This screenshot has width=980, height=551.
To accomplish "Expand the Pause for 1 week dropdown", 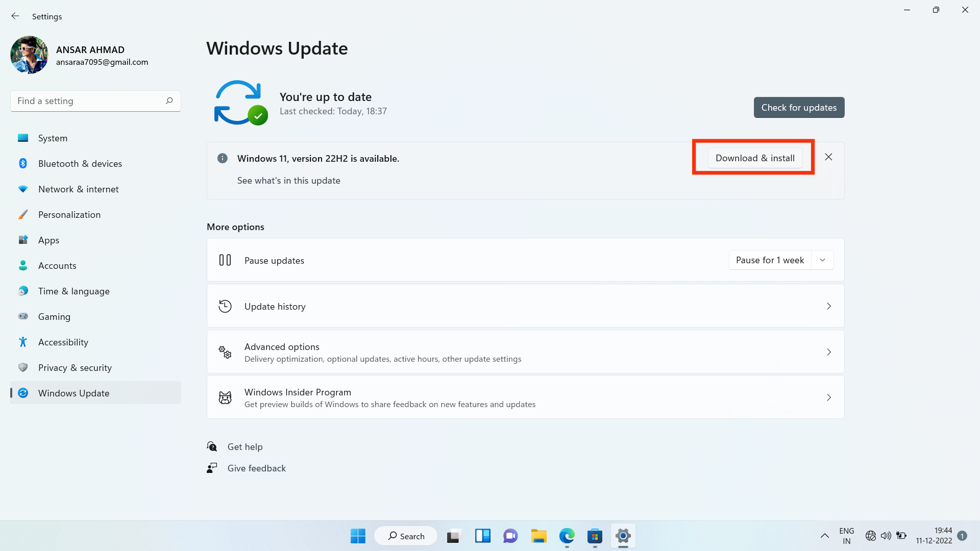I will (x=822, y=260).
